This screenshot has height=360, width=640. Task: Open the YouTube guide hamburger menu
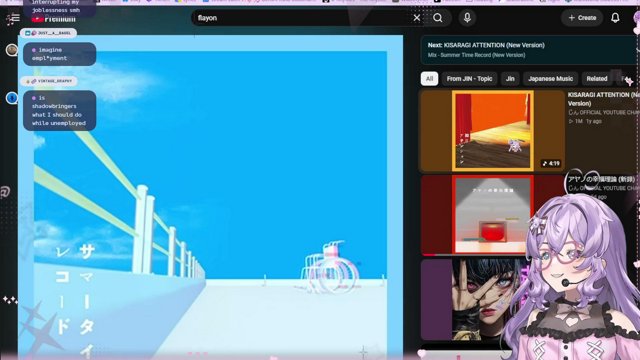click(x=16, y=18)
